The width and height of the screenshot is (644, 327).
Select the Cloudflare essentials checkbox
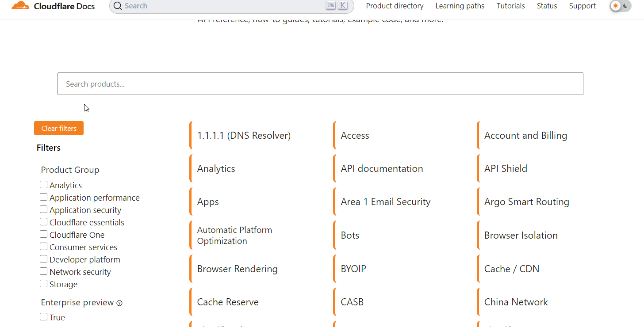(43, 222)
